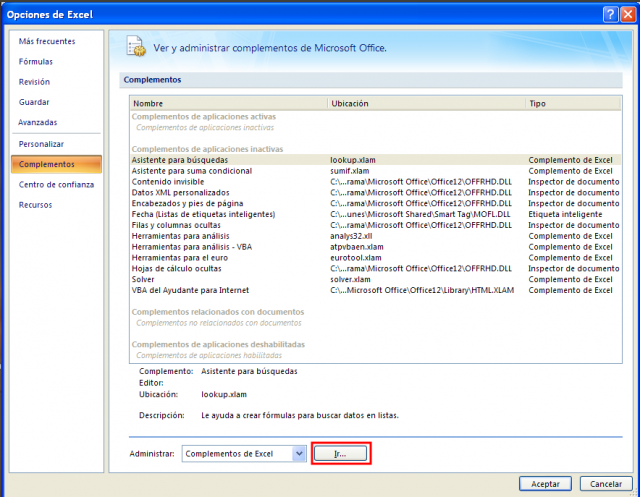Screen dimensions: 640x497
Task: Select Encabezados y pies de página row
Action: 376,203
